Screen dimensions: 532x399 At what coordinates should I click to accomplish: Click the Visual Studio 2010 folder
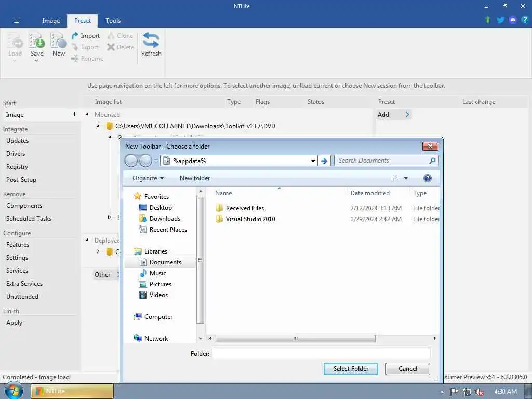pyautogui.click(x=250, y=219)
